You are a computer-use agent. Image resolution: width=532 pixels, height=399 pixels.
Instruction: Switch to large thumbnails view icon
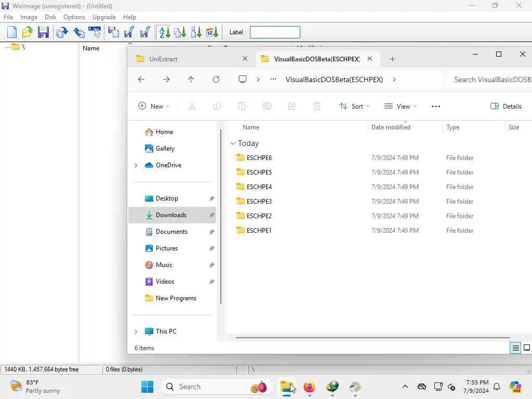pos(527,348)
